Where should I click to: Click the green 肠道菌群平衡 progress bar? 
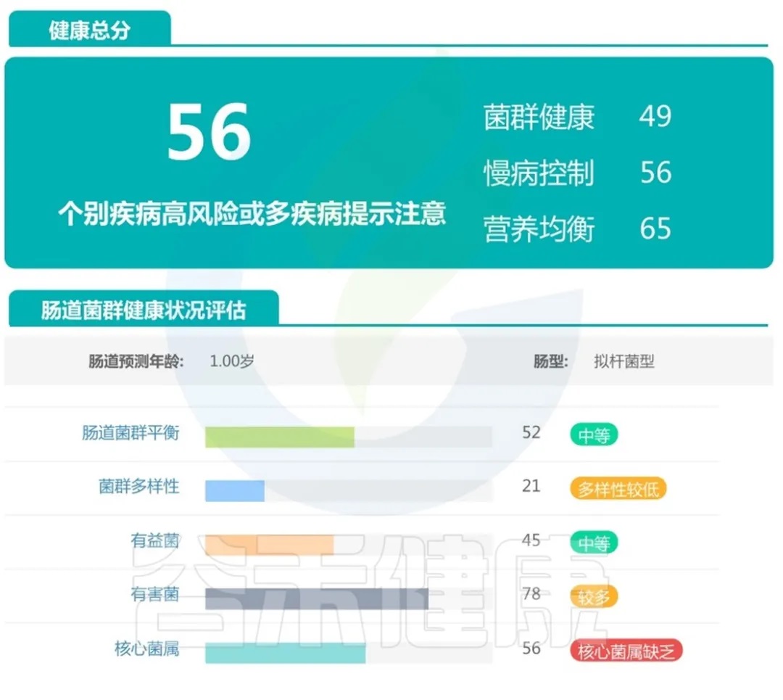click(280, 437)
